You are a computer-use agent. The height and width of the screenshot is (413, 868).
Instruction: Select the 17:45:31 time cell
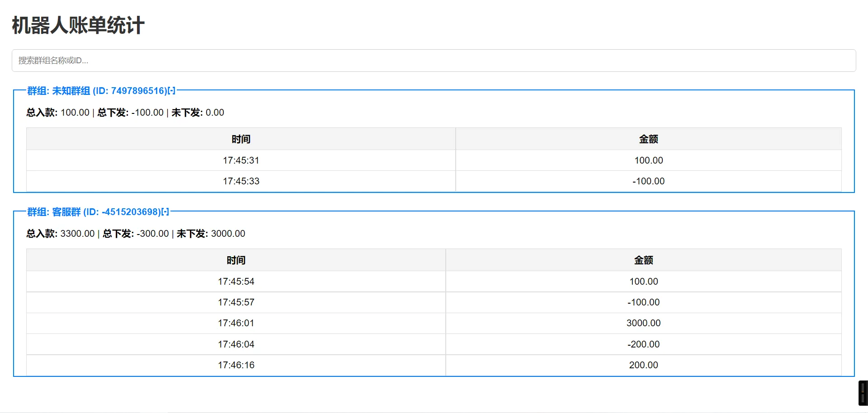pos(241,160)
